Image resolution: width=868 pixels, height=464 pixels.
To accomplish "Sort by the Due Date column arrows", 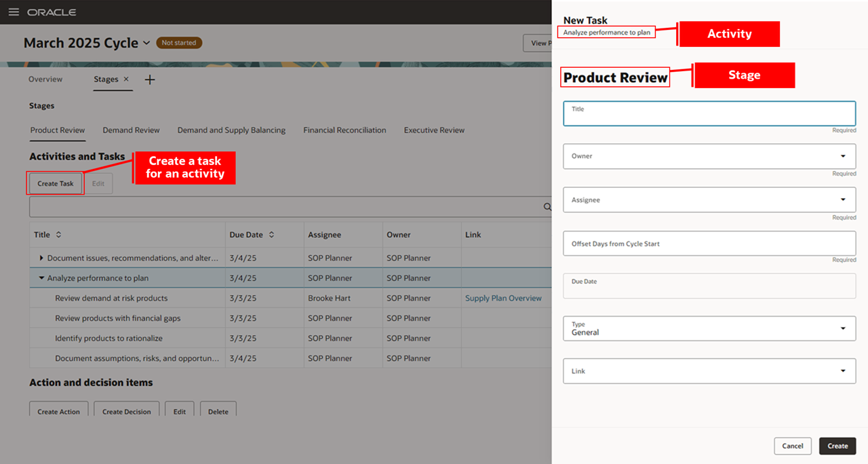I will pos(271,235).
